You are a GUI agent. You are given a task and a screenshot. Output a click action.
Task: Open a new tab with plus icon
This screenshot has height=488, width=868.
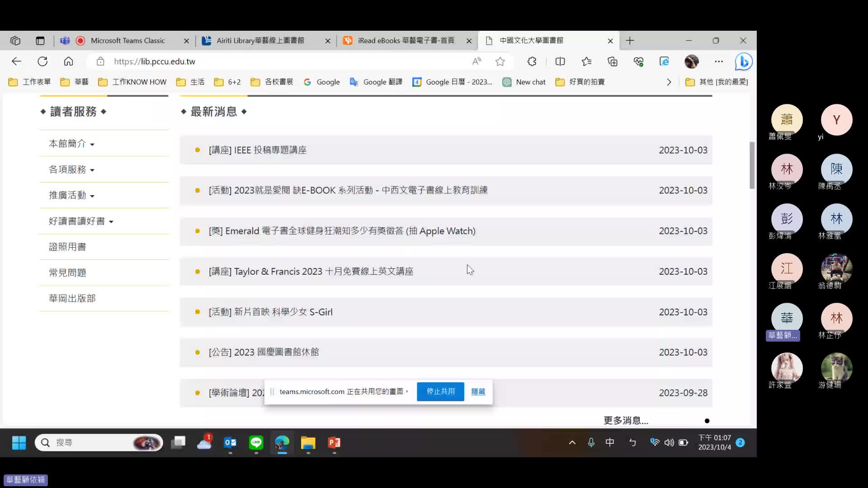pos(630,41)
